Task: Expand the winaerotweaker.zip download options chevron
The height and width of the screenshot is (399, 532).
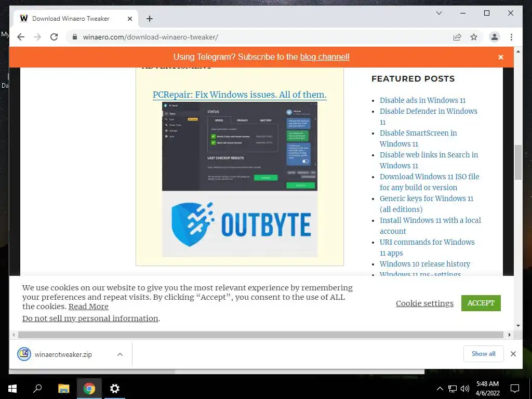Action: [x=120, y=354]
